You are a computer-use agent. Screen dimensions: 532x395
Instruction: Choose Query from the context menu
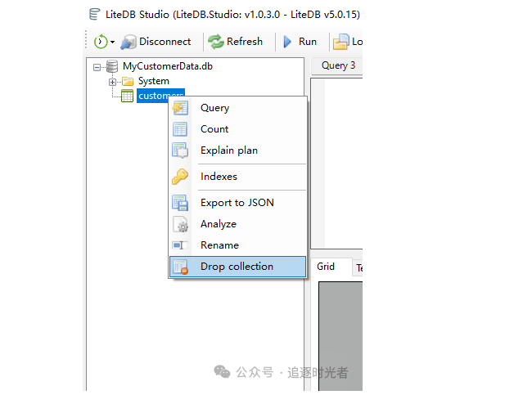pyautogui.click(x=238, y=108)
